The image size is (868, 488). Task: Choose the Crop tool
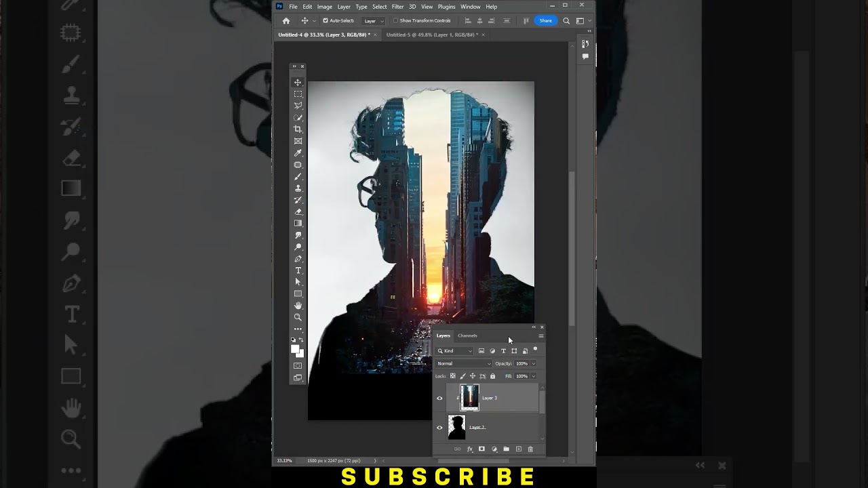[x=298, y=129]
